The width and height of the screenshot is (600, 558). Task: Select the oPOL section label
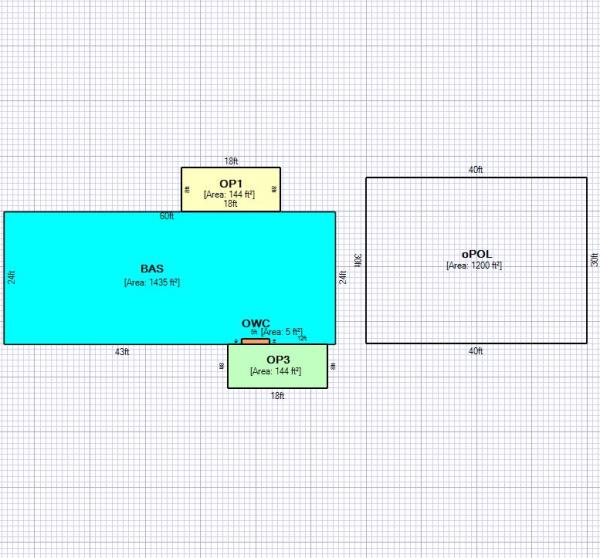click(474, 253)
